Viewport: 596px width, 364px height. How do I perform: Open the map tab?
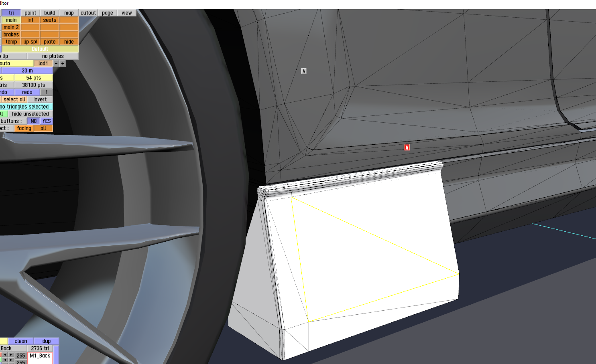[x=69, y=13]
